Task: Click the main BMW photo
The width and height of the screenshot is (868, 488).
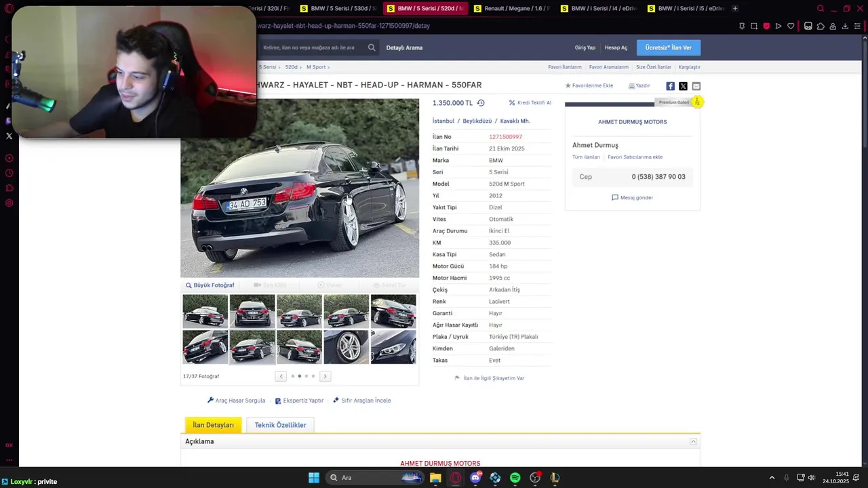Action: click(300, 188)
